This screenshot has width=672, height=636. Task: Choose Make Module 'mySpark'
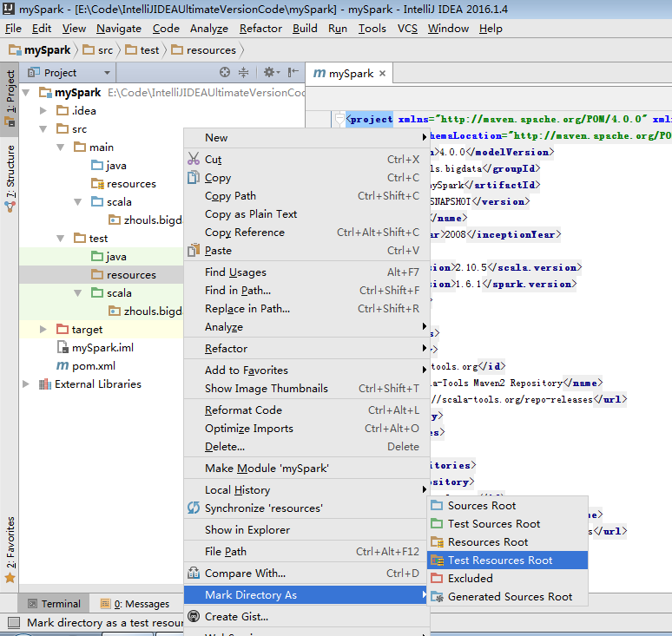306,469
